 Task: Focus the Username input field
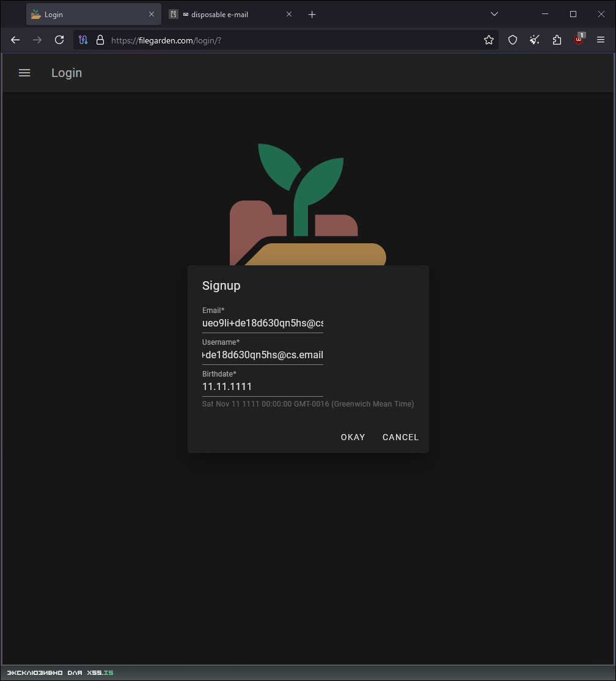pyautogui.click(x=263, y=355)
